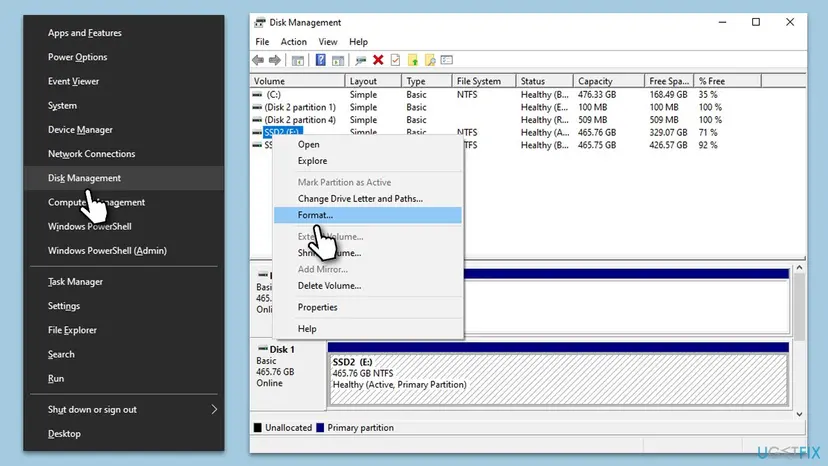Click the folder with green arrow toolbar icon

click(x=413, y=60)
